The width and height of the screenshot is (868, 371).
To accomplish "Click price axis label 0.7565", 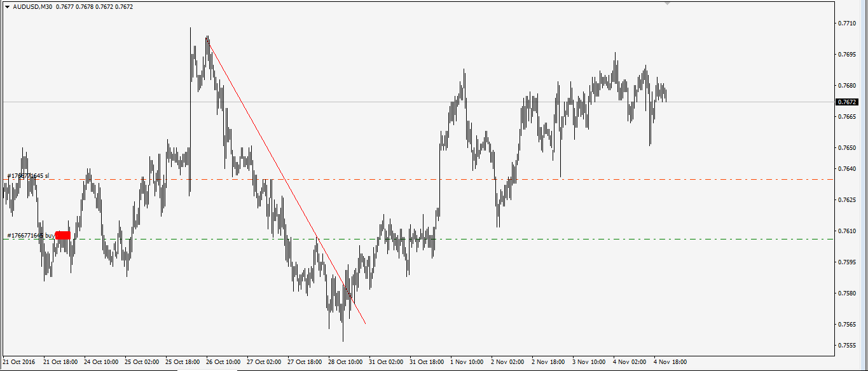I will [x=848, y=324].
